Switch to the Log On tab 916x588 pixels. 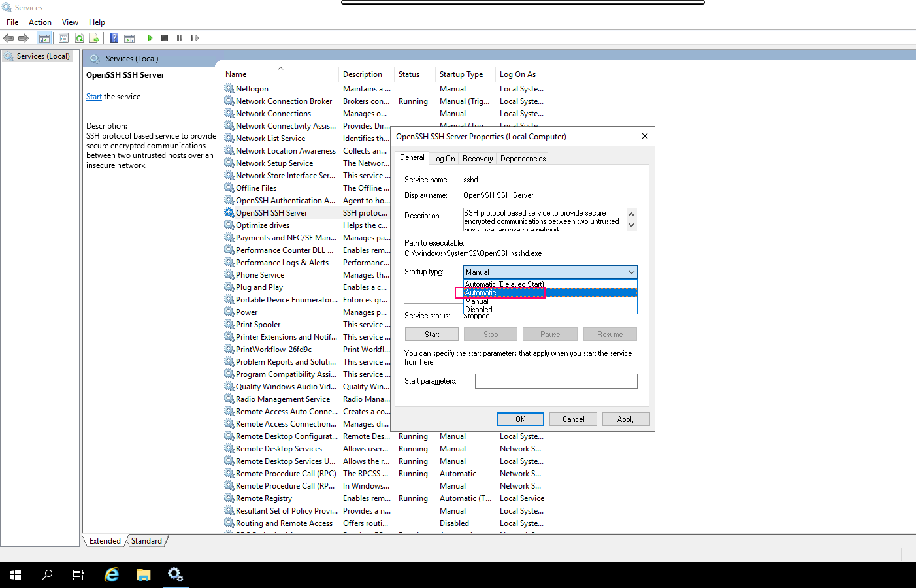coord(444,159)
